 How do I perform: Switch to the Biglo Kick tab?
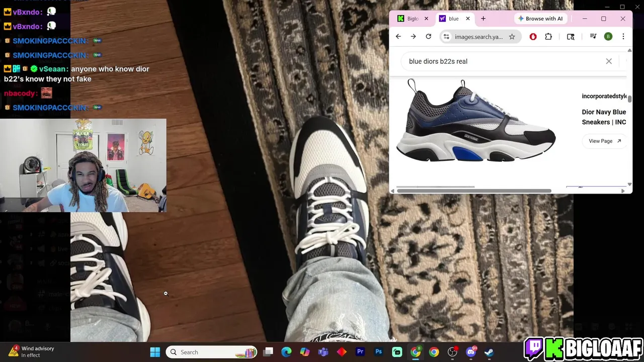(413, 19)
